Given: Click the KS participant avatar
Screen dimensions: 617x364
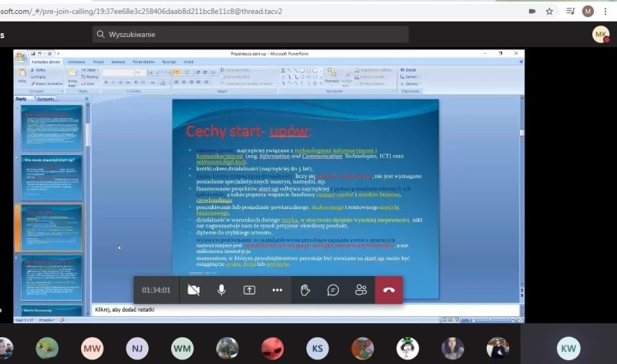Looking at the screenshot, I should 317,348.
